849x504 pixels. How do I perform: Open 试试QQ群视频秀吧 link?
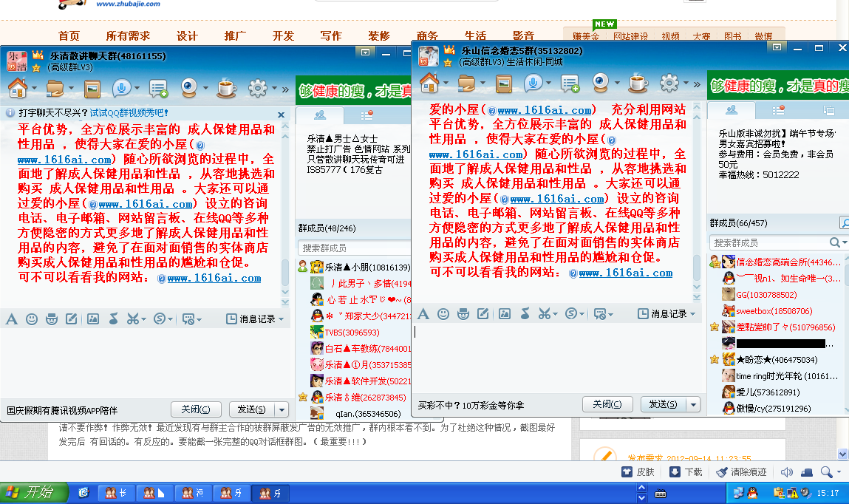coord(129,113)
